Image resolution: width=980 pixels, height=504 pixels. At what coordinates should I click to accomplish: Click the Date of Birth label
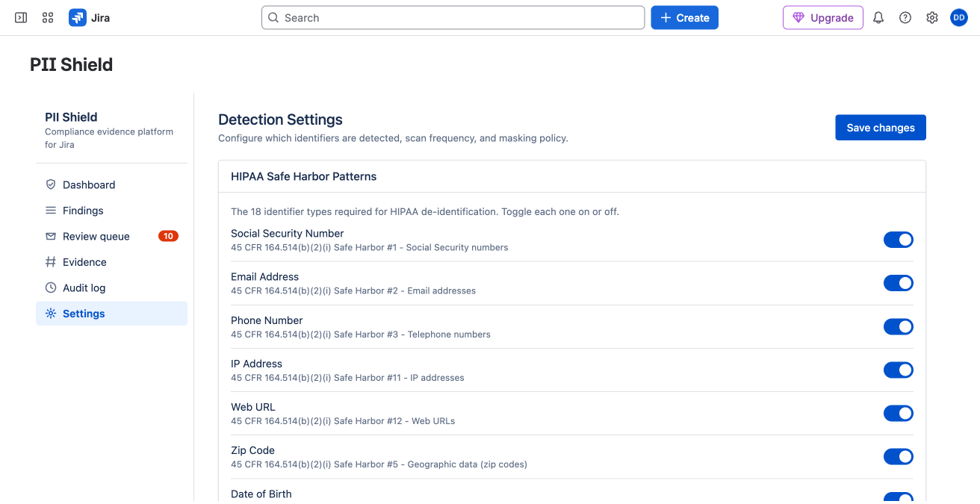261,494
